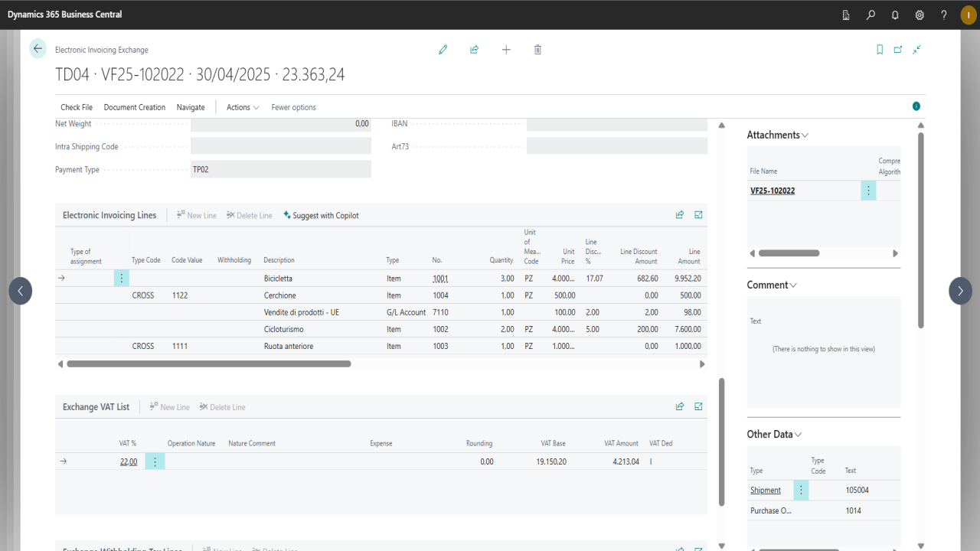This screenshot has height=551, width=980.
Task: Click New Line in Electronic Invoicing Lines
Action: (x=196, y=215)
